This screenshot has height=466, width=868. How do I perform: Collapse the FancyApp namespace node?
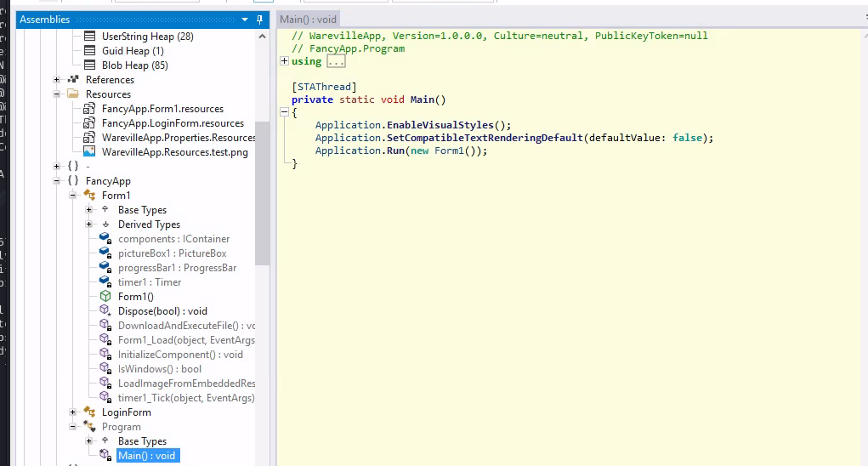pos(57,181)
